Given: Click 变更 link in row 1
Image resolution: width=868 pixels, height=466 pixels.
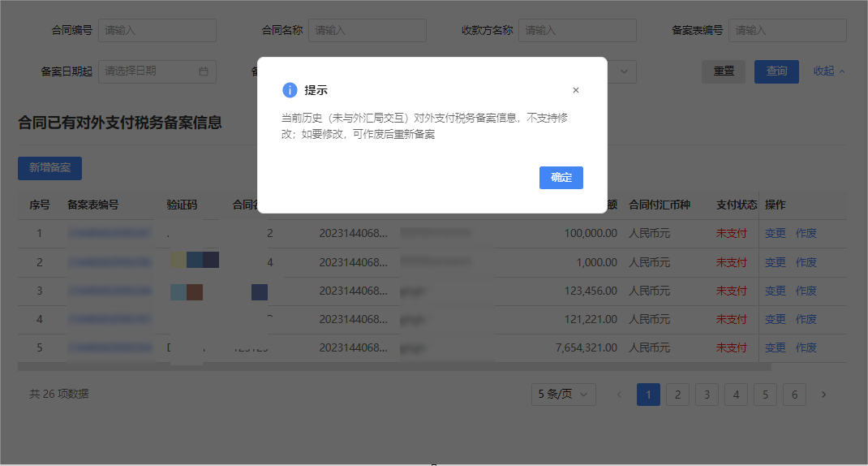Looking at the screenshot, I should click(x=775, y=234).
